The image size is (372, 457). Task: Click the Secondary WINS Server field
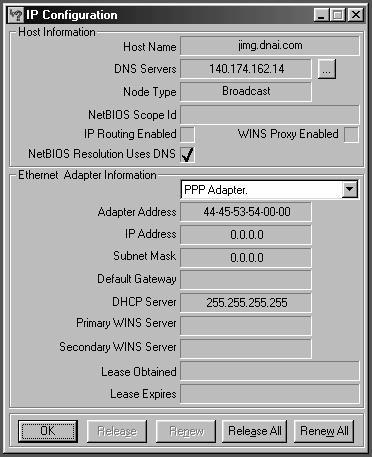(x=246, y=348)
